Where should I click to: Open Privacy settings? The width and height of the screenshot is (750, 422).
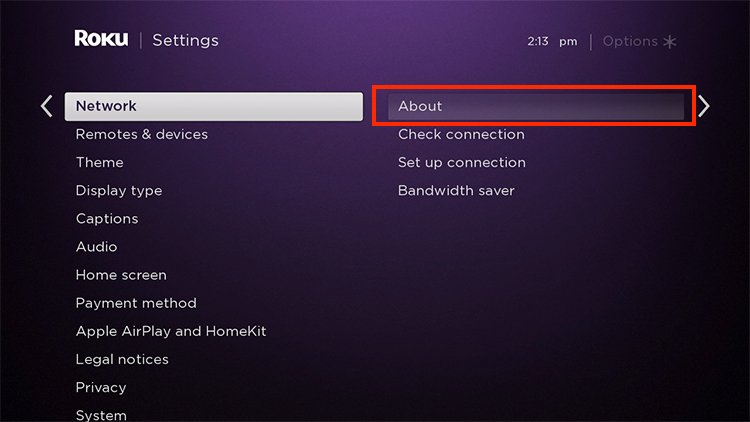[x=101, y=388]
